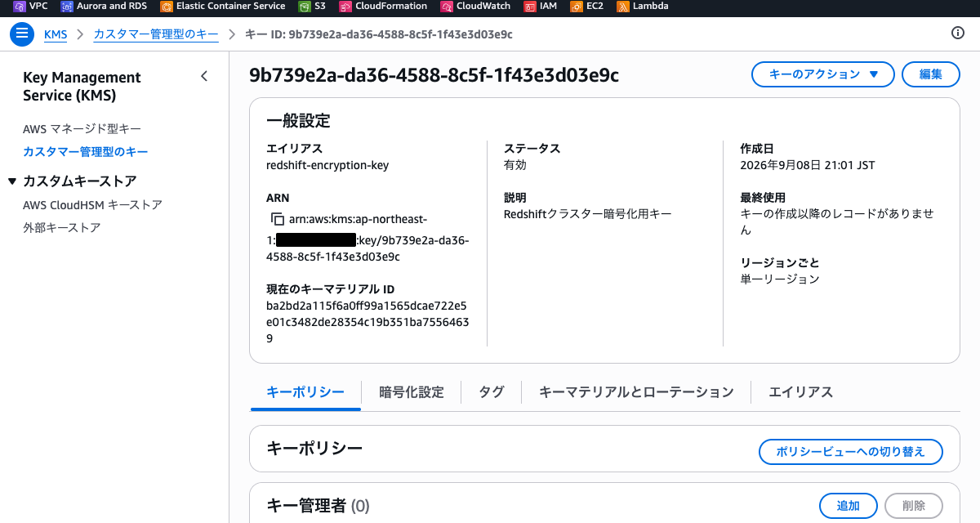The width and height of the screenshot is (980, 523).
Task: Click the Key Management Service (KMS) title
Action: click(82, 87)
